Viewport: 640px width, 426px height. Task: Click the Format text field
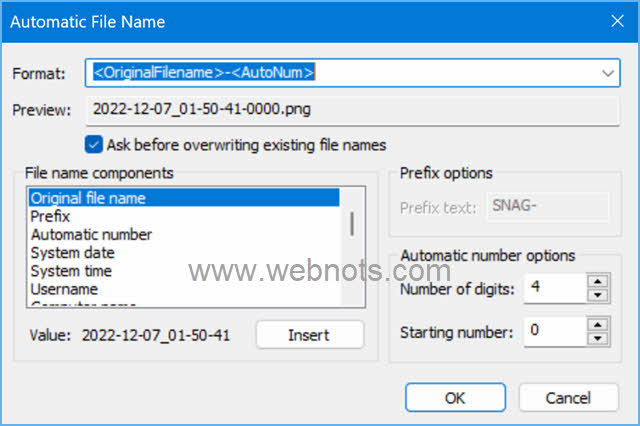(x=340, y=73)
